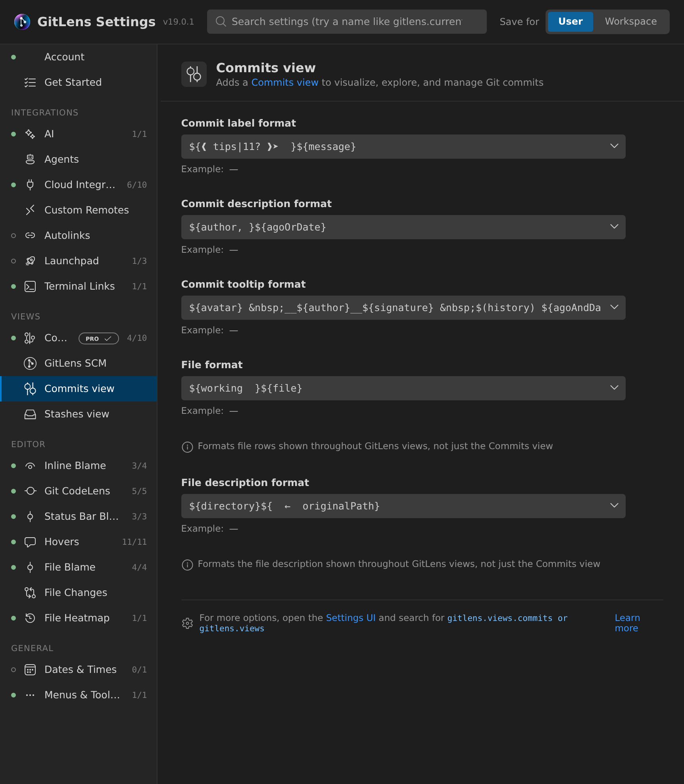Click the search magnifier icon

pyautogui.click(x=221, y=21)
